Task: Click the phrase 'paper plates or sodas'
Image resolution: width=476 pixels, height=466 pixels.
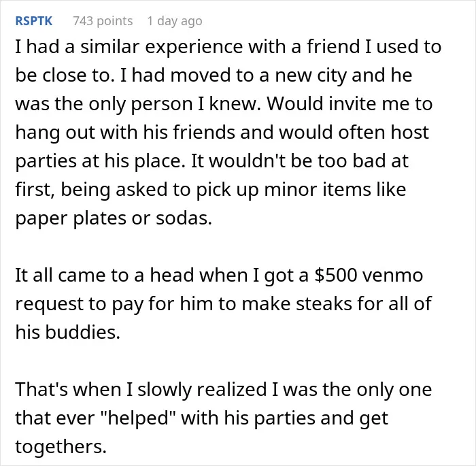Action: pyautogui.click(x=114, y=219)
